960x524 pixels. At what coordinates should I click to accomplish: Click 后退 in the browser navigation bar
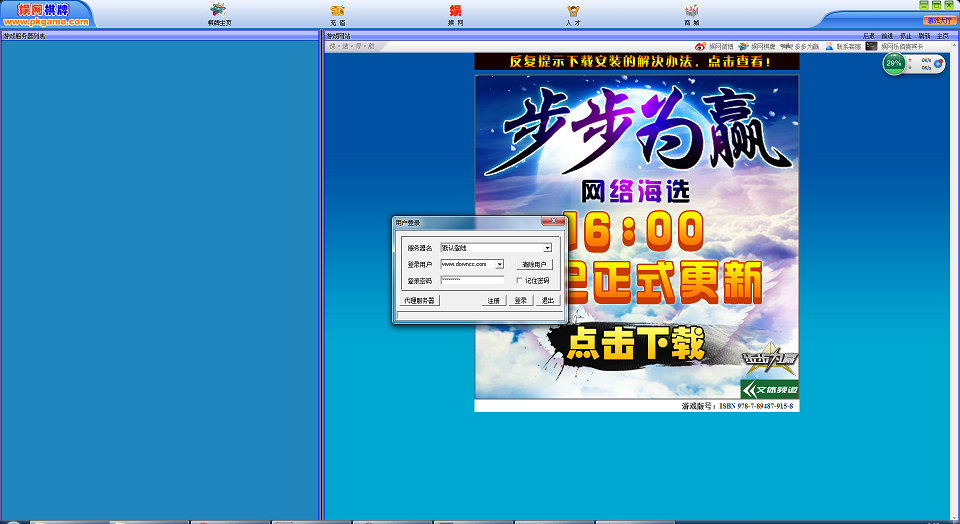868,36
